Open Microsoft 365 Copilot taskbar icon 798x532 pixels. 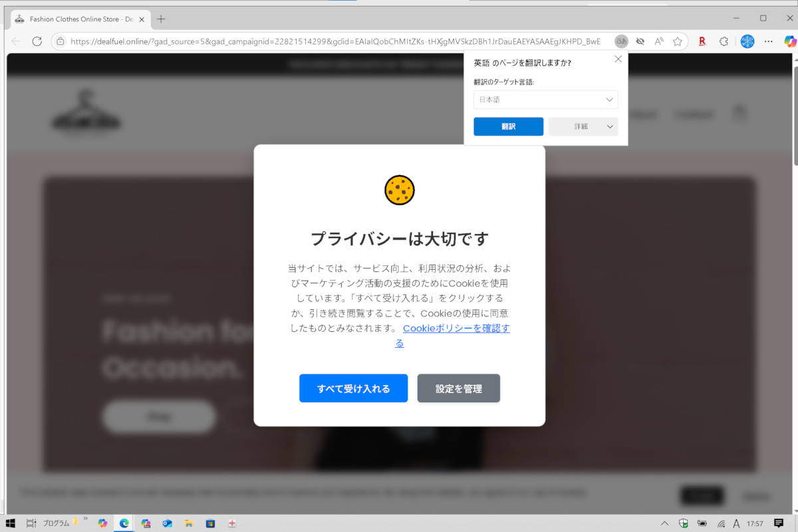[x=146, y=523]
